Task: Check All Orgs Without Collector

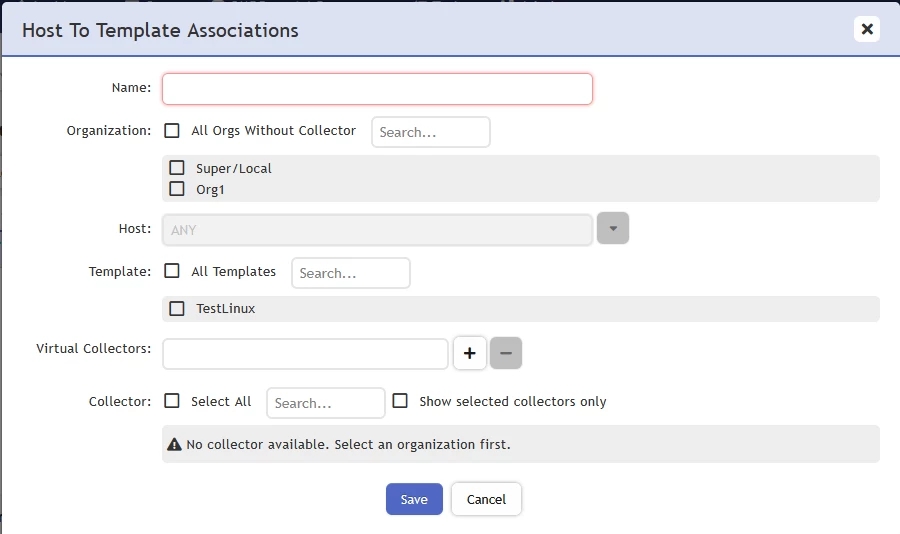Action: point(172,130)
